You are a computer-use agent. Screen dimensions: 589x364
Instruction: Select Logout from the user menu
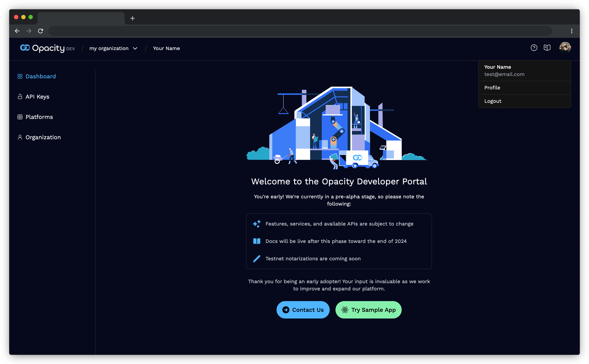493,101
